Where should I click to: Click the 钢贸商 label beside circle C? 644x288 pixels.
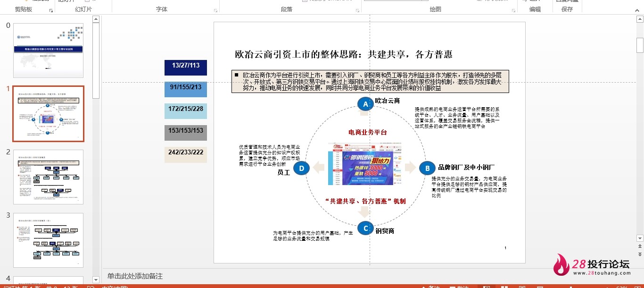click(x=385, y=231)
